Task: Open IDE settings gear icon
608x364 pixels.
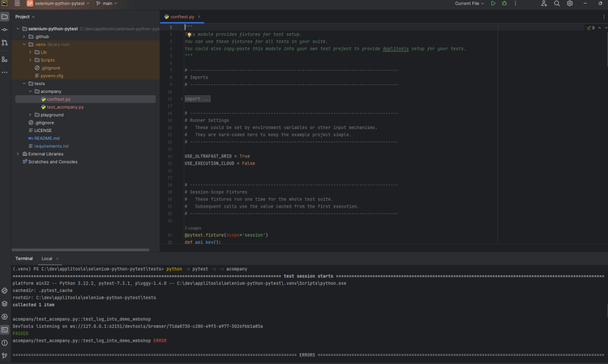Action: 570,4
